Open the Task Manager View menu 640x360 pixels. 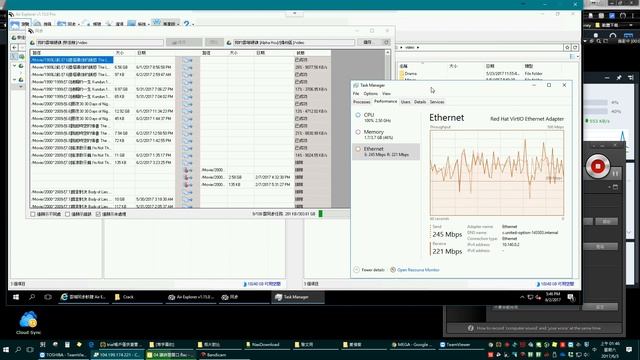386,93
